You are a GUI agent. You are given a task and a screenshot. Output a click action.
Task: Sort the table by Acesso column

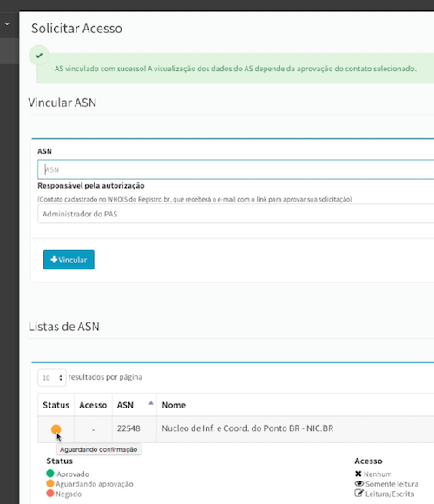93,405
